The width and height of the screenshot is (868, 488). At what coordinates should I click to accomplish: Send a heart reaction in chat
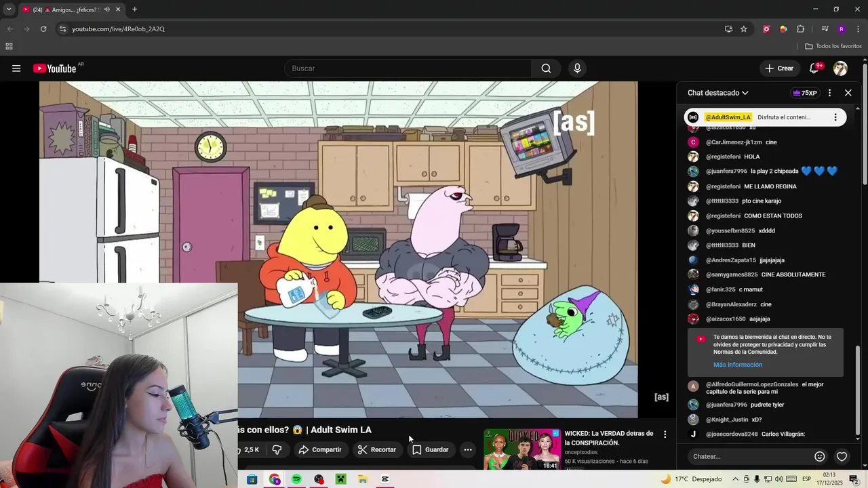842,456
